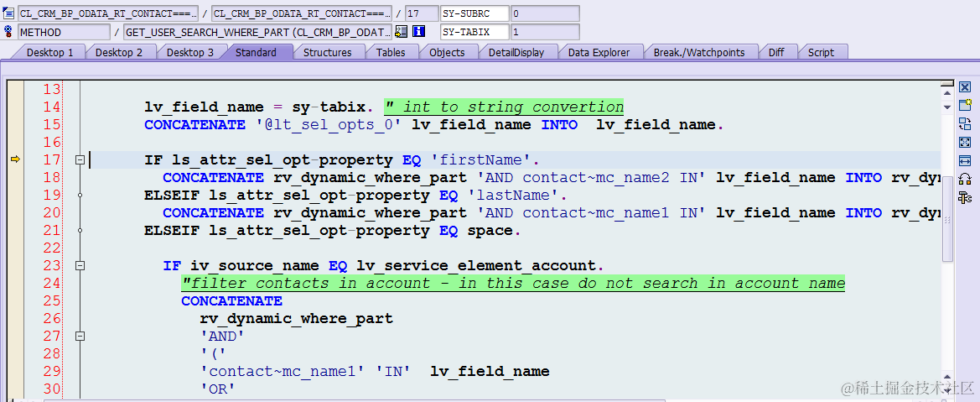Image resolution: width=980 pixels, height=402 pixels.
Task: Click the GET_USER_SEARCH_WHERE_PART method name field
Action: (x=258, y=32)
